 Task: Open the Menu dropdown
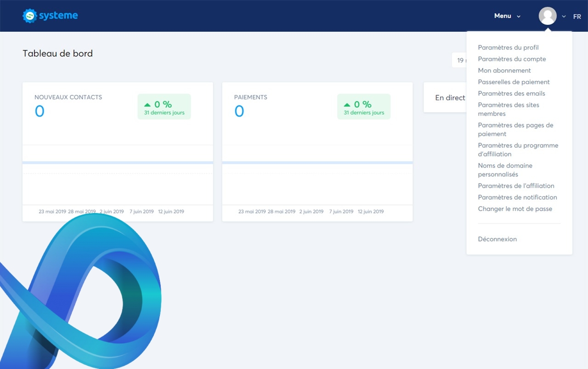507,16
